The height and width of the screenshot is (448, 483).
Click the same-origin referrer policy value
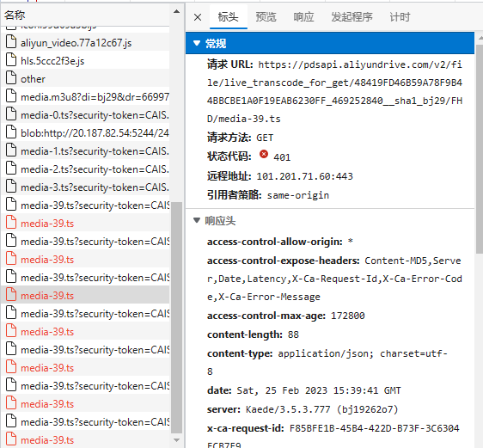298,195
